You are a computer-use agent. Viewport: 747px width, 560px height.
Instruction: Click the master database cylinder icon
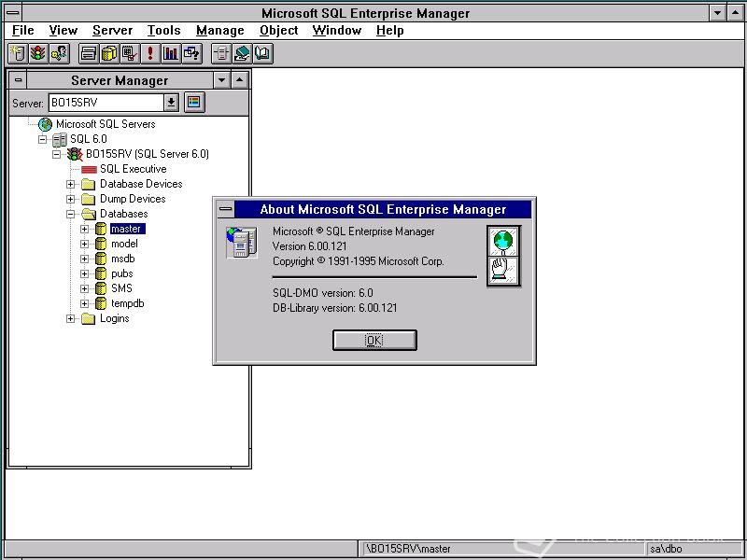[101, 229]
